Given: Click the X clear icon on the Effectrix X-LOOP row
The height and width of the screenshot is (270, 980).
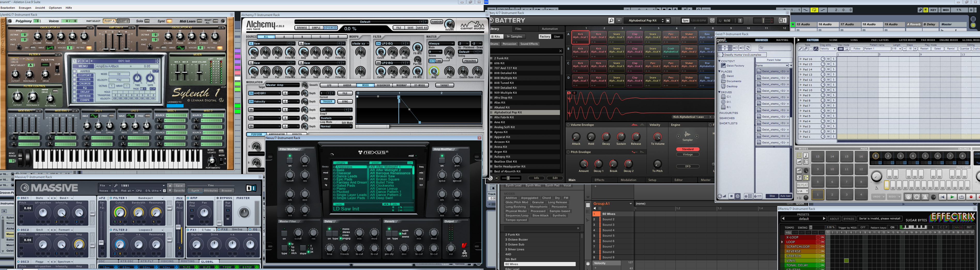Looking at the screenshot, I should (x=818, y=237).
